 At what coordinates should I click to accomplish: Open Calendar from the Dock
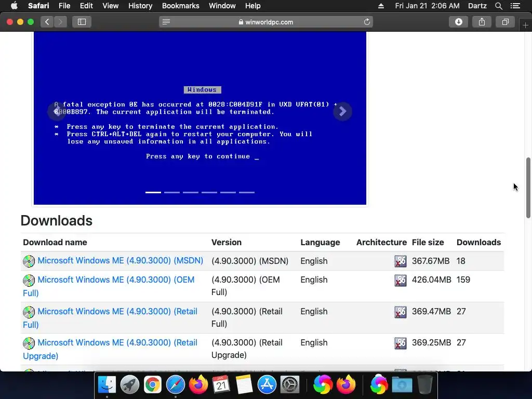[221, 385]
